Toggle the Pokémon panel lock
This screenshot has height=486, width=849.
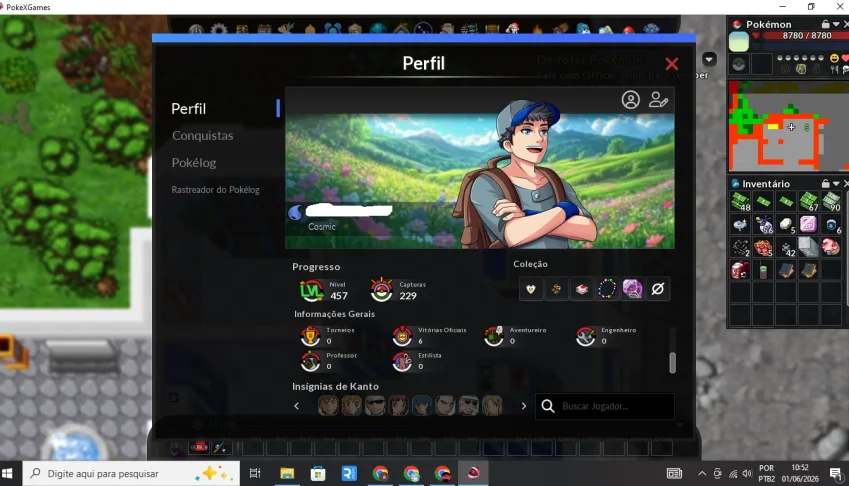(x=825, y=24)
